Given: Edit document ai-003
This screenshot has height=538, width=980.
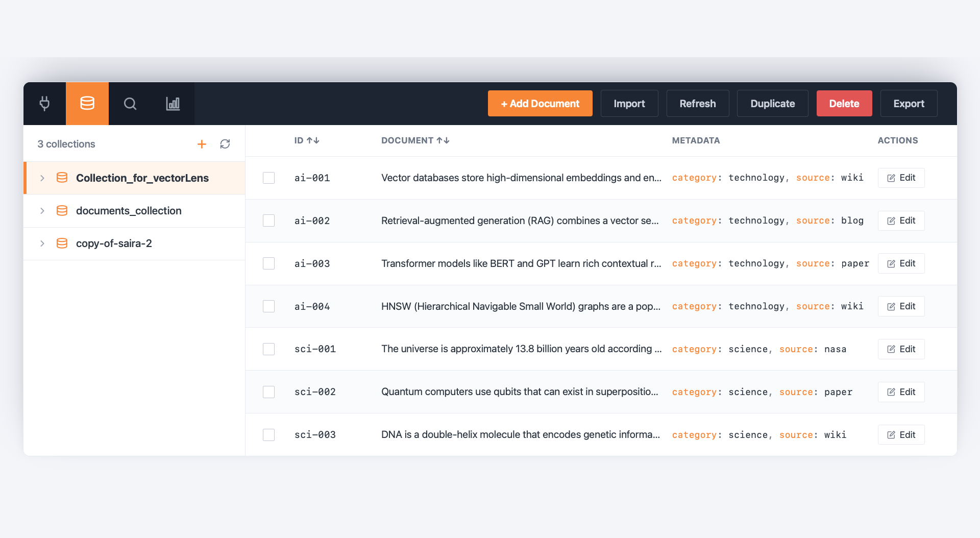Looking at the screenshot, I should [901, 263].
